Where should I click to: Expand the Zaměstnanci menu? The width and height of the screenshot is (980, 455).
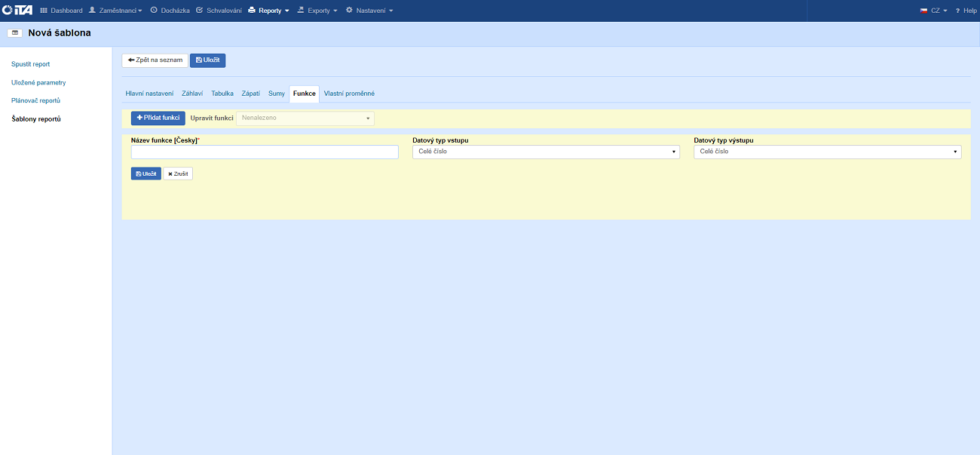tap(115, 11)
